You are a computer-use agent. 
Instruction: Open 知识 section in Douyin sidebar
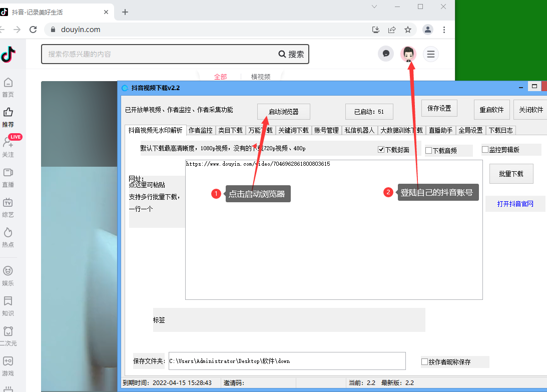(8, 306)
